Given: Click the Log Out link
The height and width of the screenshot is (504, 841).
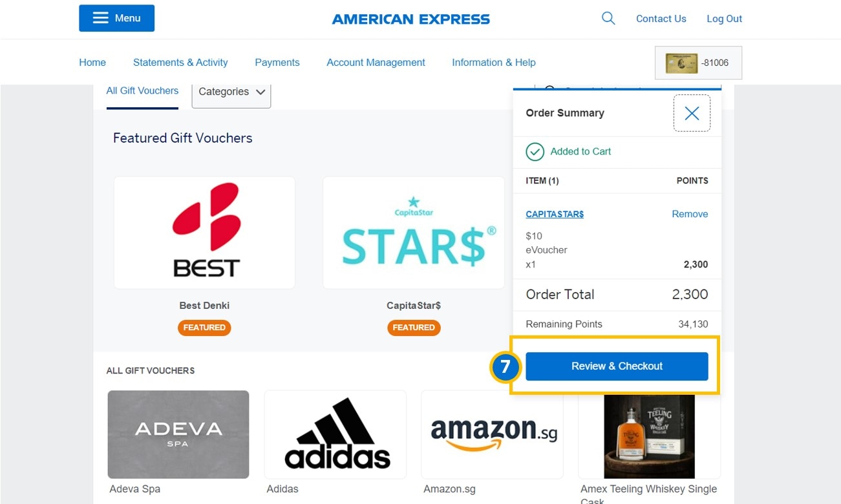Looking at the screenshot, I should pyautogui.click(x=724, y=19).
